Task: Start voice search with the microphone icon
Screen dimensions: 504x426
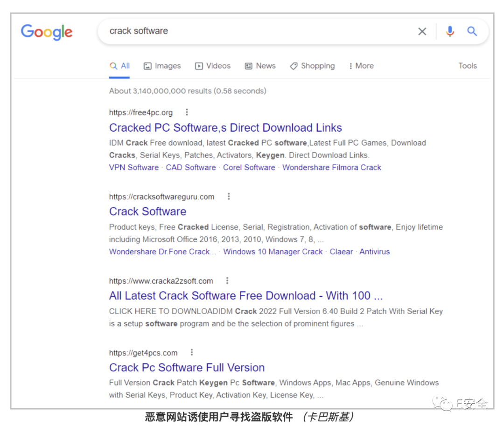Action: (x=450, y=31)
